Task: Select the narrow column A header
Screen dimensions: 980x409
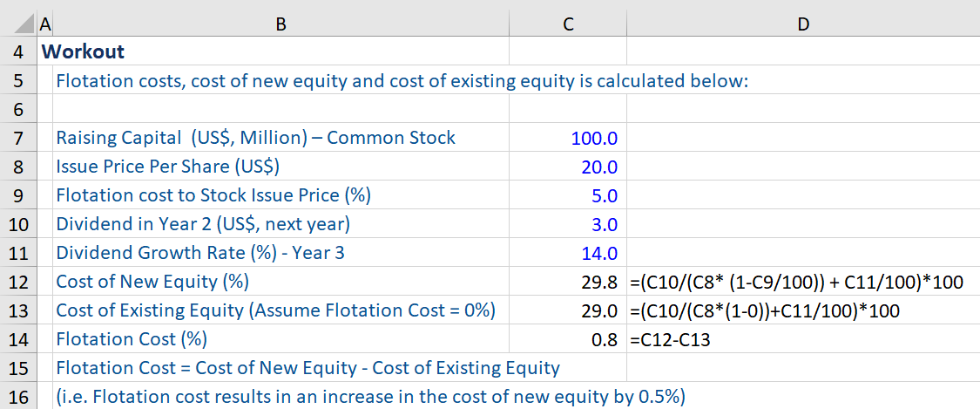Action: click(x=44, y=24)
